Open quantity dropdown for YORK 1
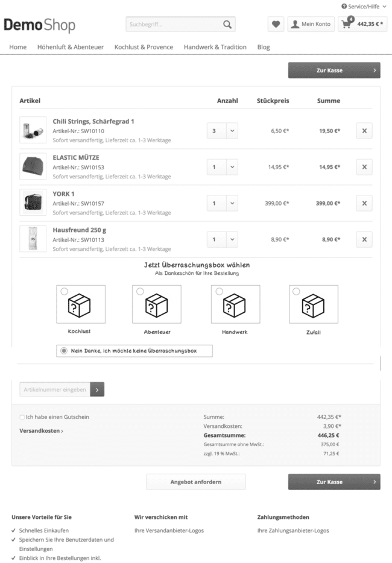The image size is (392, 563). pos(232,203)
